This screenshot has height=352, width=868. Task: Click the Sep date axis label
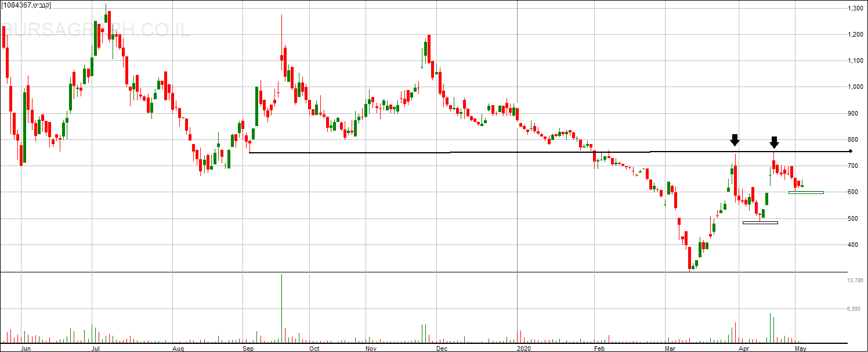click(x=248, y=349)
